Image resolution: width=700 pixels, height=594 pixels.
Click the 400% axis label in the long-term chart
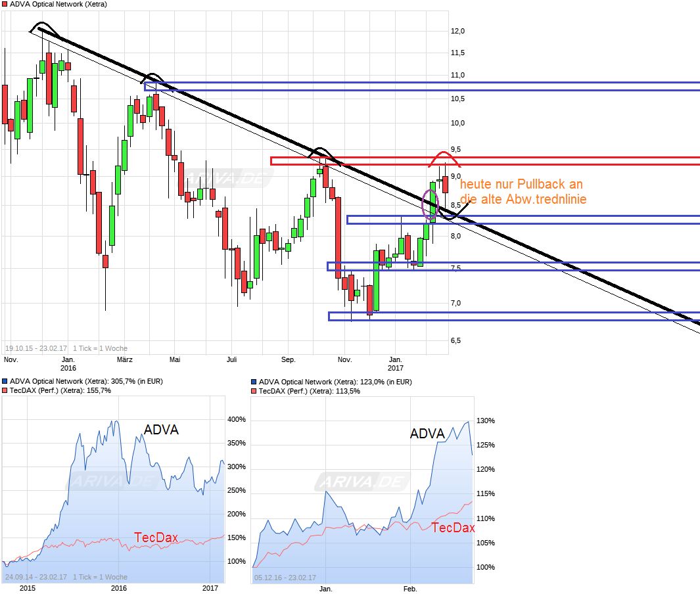click(x=237, y=419)
